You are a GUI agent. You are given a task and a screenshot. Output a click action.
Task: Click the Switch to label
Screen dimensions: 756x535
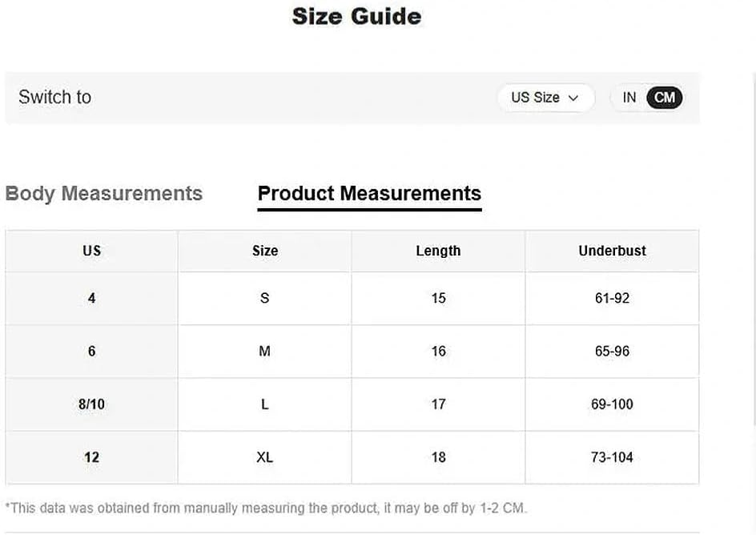tap(55, 98)
